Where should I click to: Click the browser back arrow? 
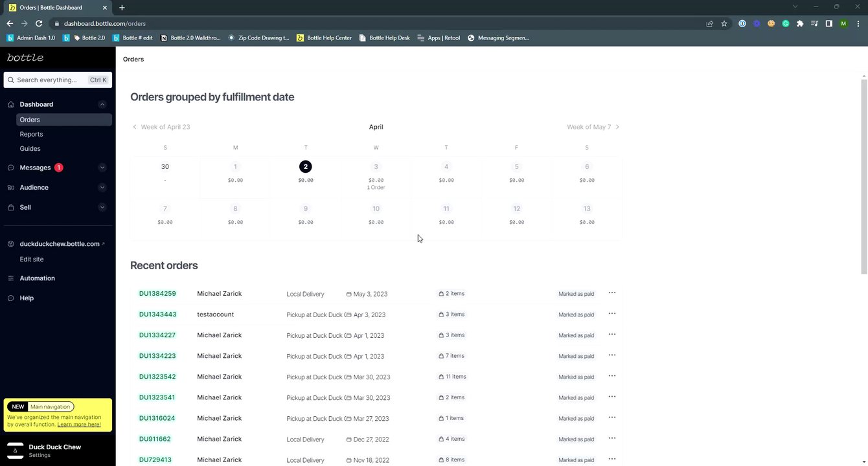pyautogui.click(x=10, y=23)
